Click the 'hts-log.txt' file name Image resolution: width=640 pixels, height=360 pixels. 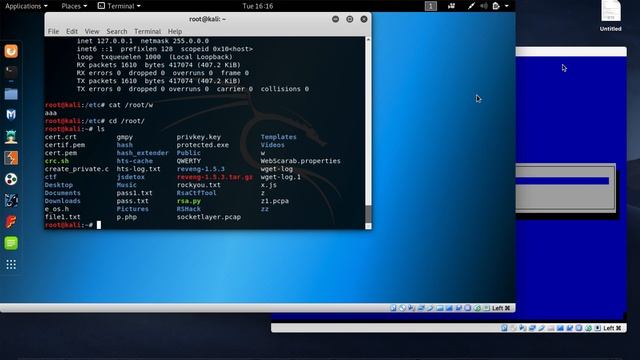[x=138, y=169]
